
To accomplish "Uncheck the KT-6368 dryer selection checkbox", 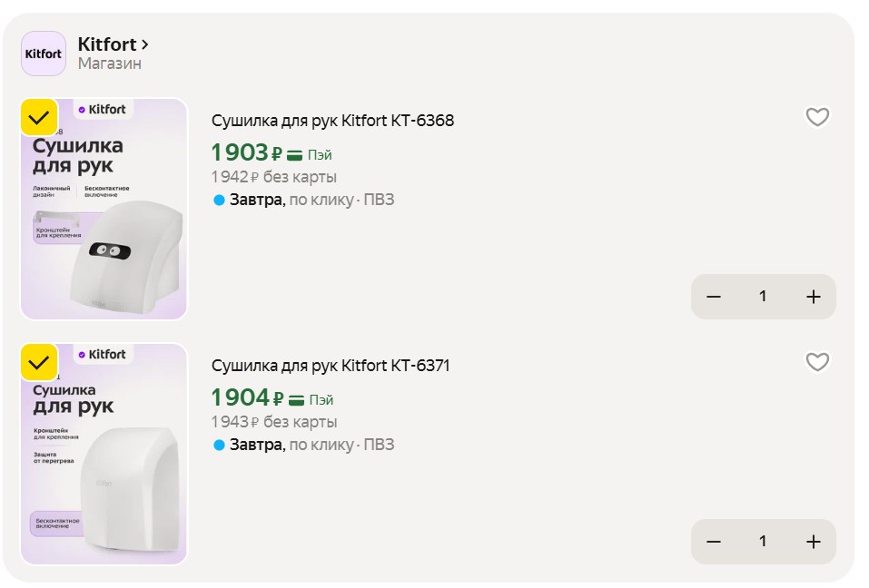I will pos(39,118).
